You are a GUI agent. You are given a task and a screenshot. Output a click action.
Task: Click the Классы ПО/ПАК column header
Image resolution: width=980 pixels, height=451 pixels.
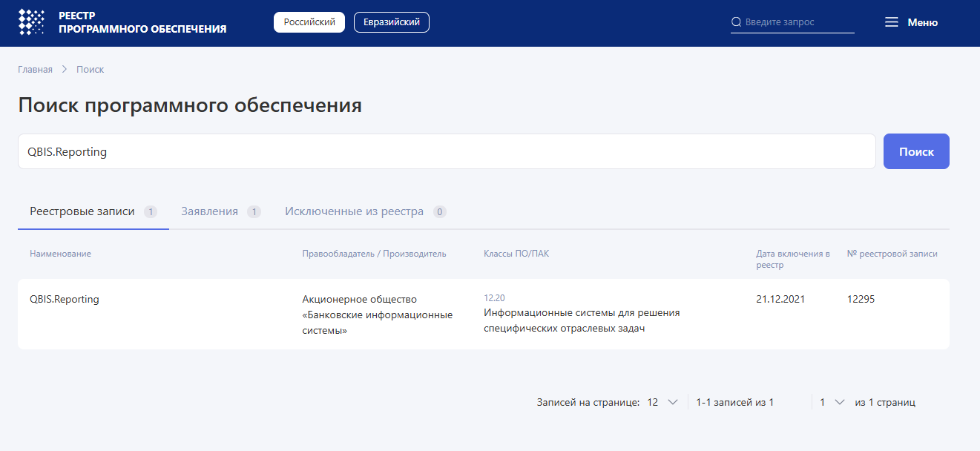[x=516, y=254]
